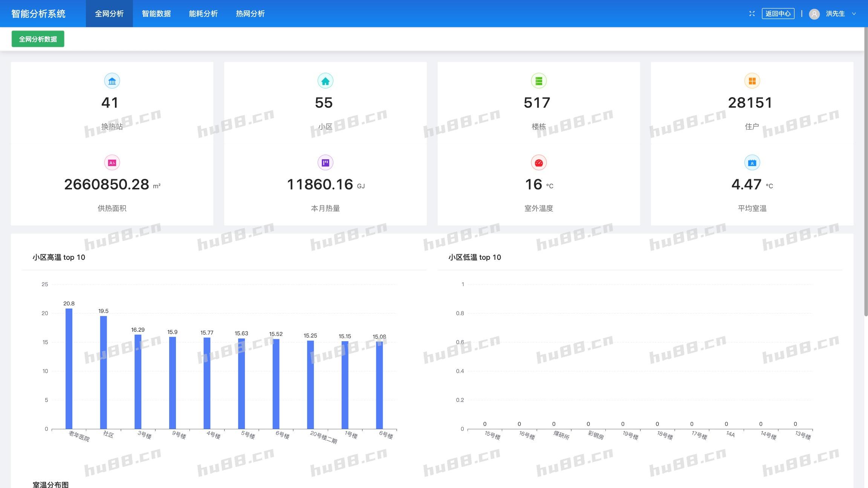The image size is (868, 488).
Task: Click the 室外温度 red gauge icon
Action: 539,163
